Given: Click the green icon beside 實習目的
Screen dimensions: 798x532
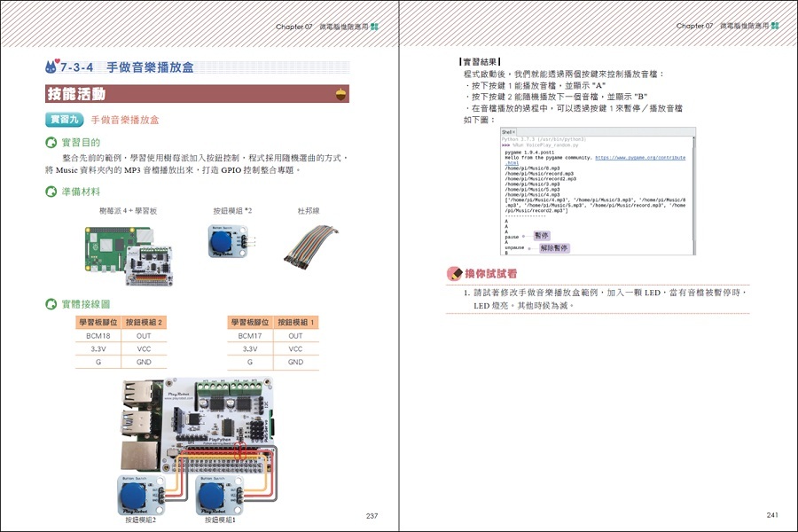Looking at the screenshot, I should click(x=51, y=143).
